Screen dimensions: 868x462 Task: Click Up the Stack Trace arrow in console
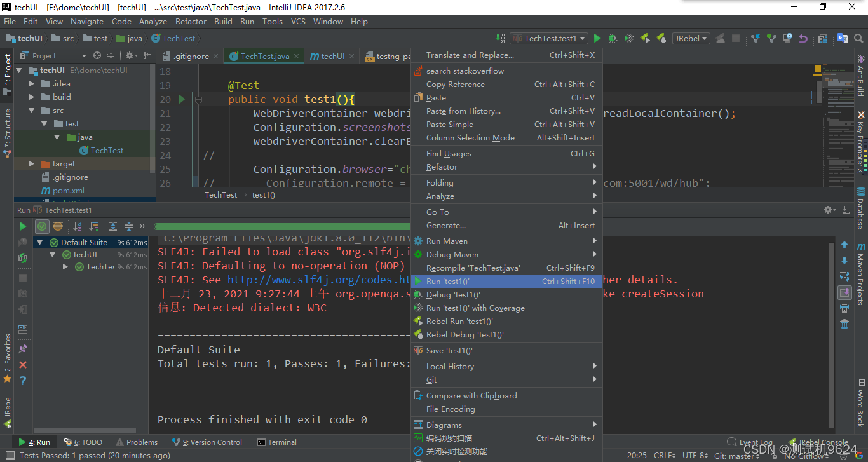pyautogui.click(x=844, y=245)
